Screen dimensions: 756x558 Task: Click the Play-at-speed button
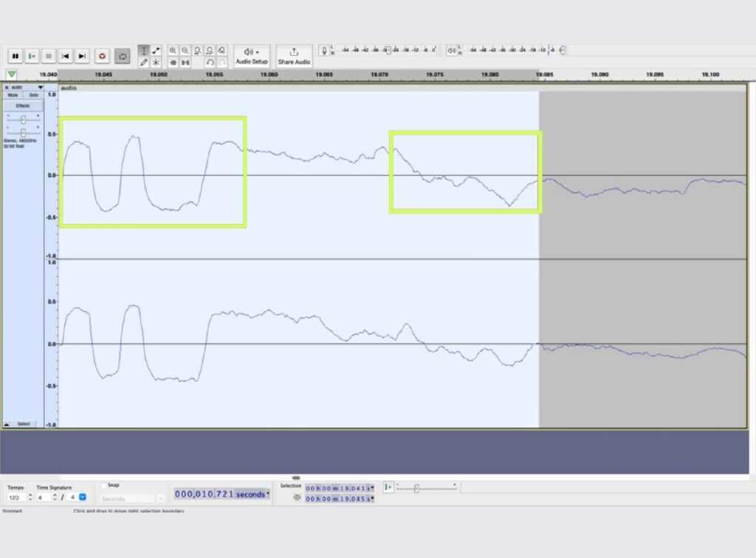(x=388, y=487)
